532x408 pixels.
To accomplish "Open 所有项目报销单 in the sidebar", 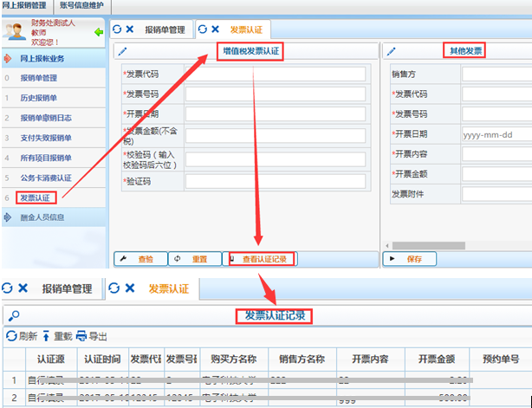I will click(54, 158).
